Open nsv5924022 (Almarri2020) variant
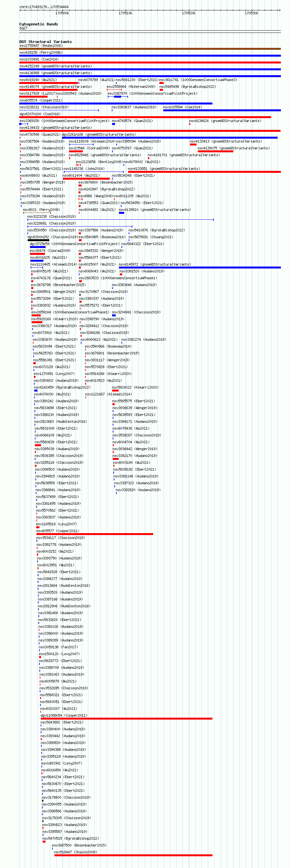 pos(135,388)
